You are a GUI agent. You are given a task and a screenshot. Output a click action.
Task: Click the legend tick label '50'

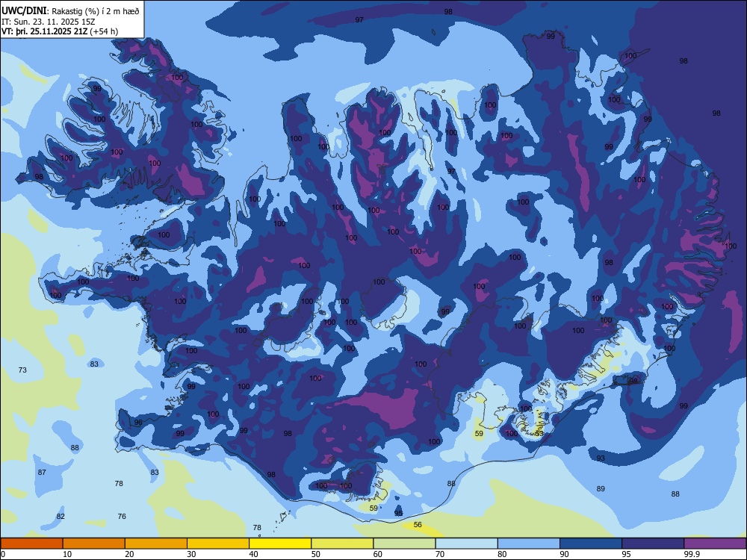coord(315,554)
